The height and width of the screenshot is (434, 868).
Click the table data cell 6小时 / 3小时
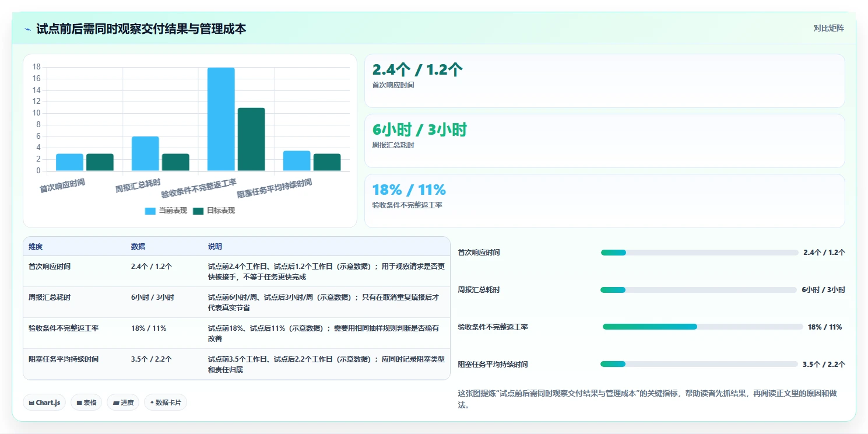tap(153, 297)
